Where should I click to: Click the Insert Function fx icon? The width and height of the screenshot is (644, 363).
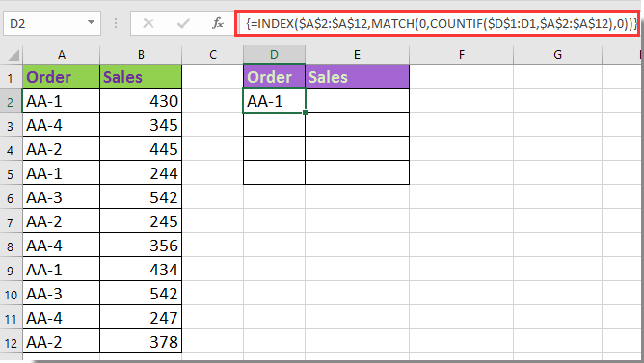(x=218, y=23)
